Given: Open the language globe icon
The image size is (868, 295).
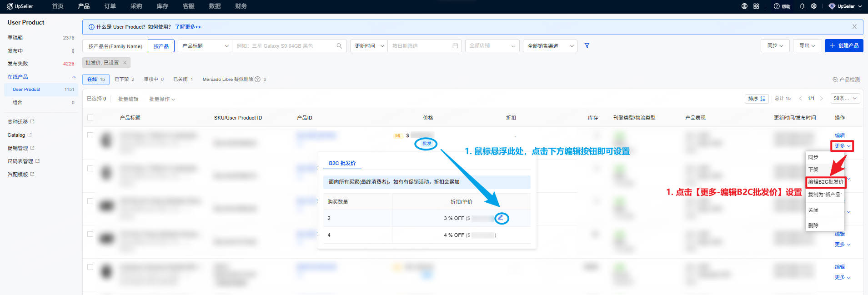Looking at the screenshot, I should coord(744,6).
